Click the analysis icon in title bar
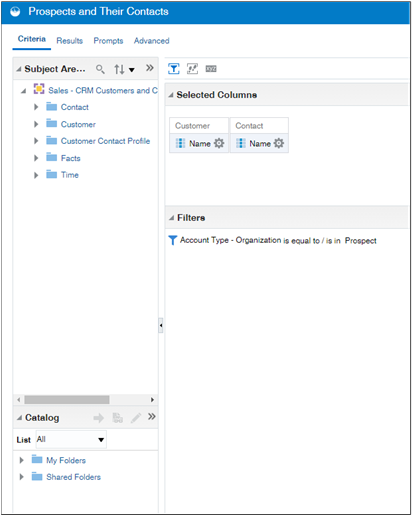 (x=15, y=12)
